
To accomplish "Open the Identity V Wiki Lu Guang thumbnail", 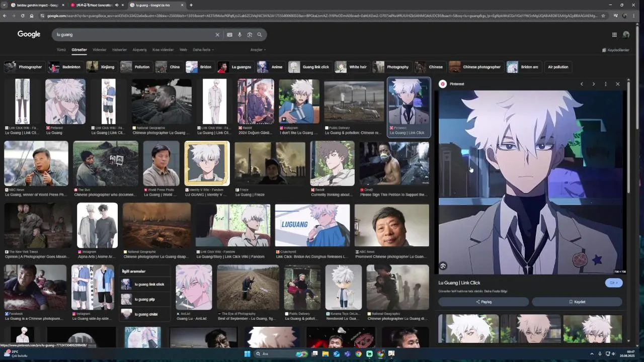I will click(207, 163).
